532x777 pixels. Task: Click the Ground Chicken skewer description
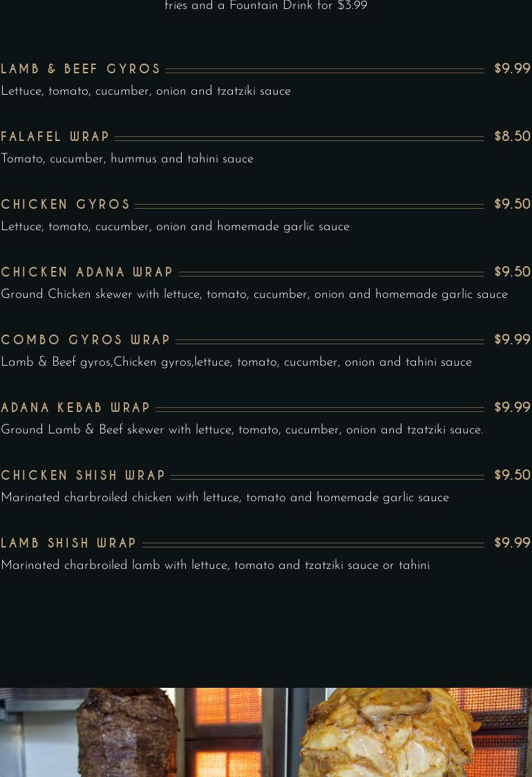pos(254,294)
